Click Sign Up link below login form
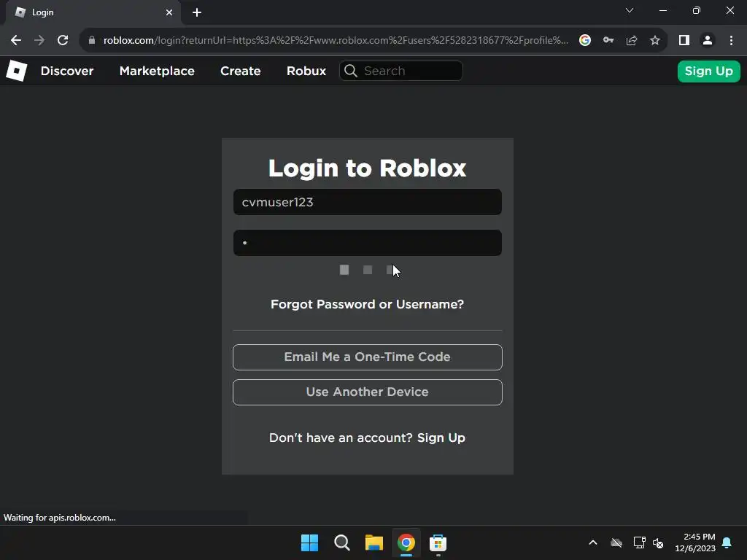 pos(441,437)
